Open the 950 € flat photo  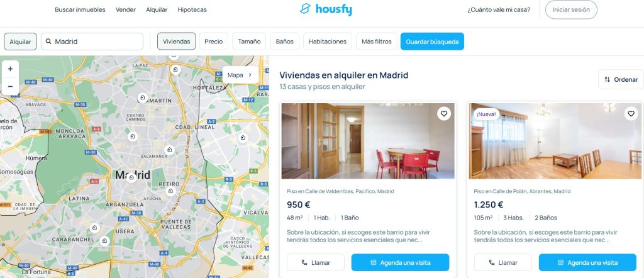368,141
